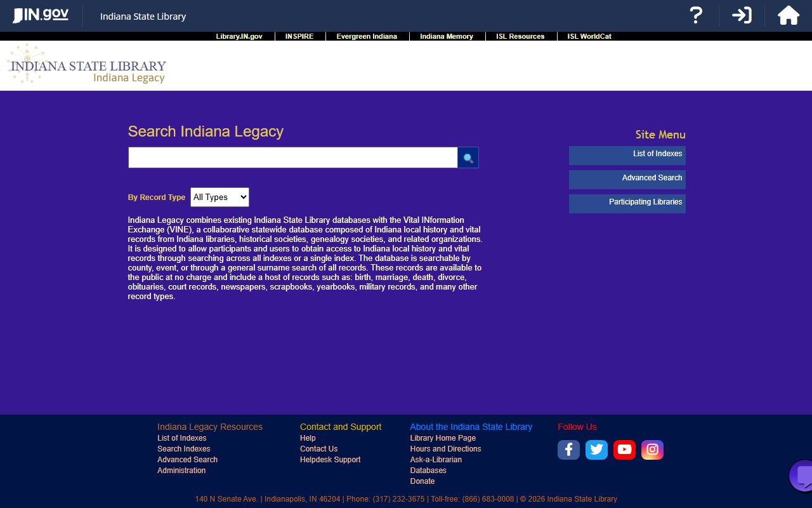Screen dimensions: 812x508
Task: Click List of Indexes in Site Menu
Action: (x=627, y=156)
